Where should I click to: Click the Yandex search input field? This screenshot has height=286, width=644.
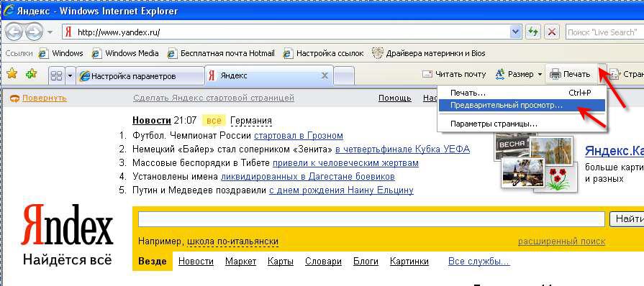tap(372, 219)
